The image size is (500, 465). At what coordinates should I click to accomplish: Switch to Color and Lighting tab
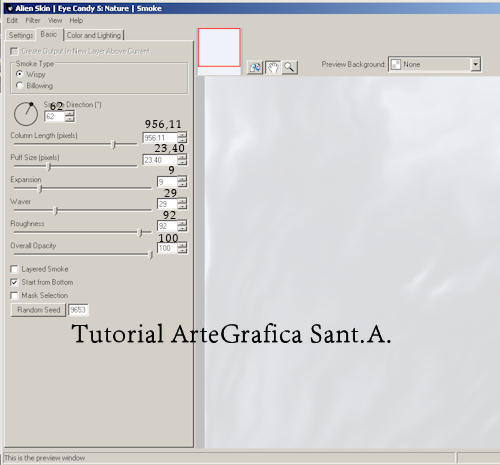(94, 35)
